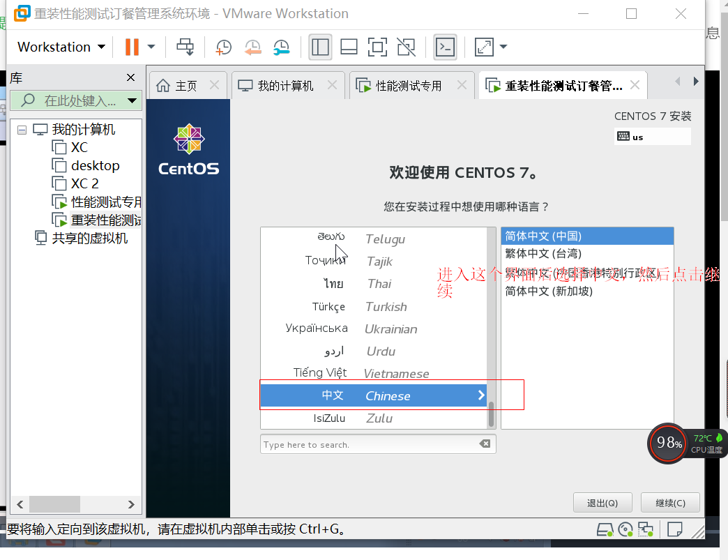
Task: Click the language list scrollbar thumb
Action: pos(491,414)
